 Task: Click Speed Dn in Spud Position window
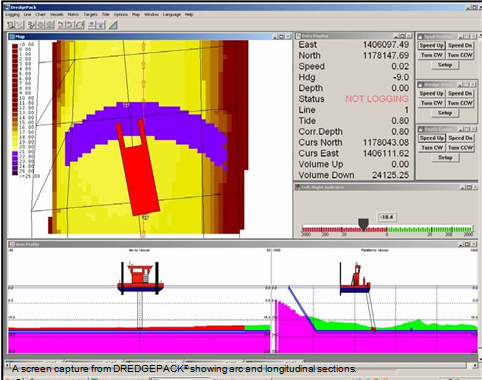(x=460, y=45)
